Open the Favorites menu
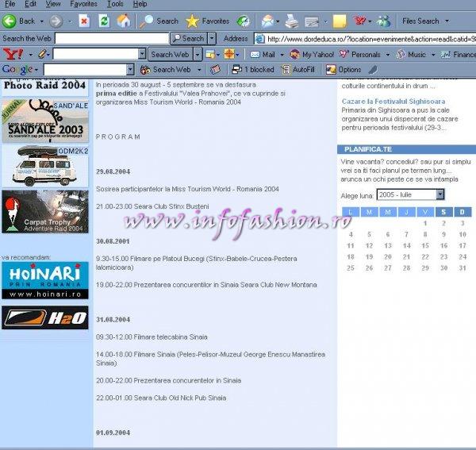The image size is (476, 450). (83, 4)
